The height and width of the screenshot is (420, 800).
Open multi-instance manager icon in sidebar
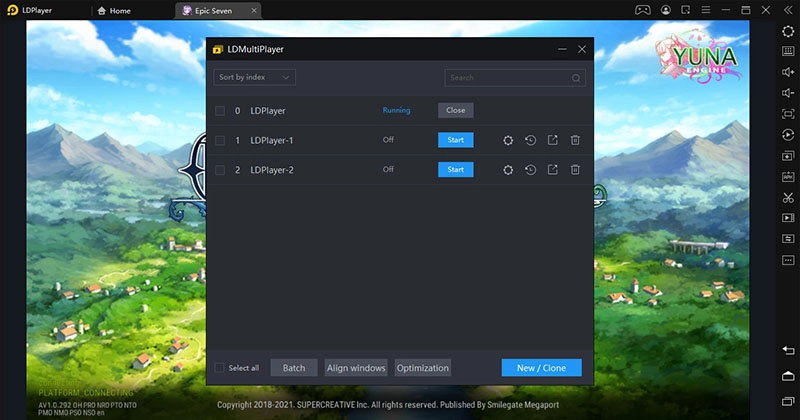tap(788, 156)
